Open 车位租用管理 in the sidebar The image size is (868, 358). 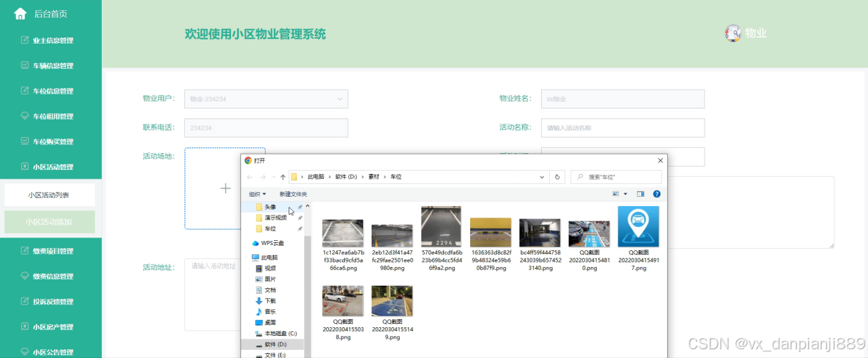pos(51,116)
